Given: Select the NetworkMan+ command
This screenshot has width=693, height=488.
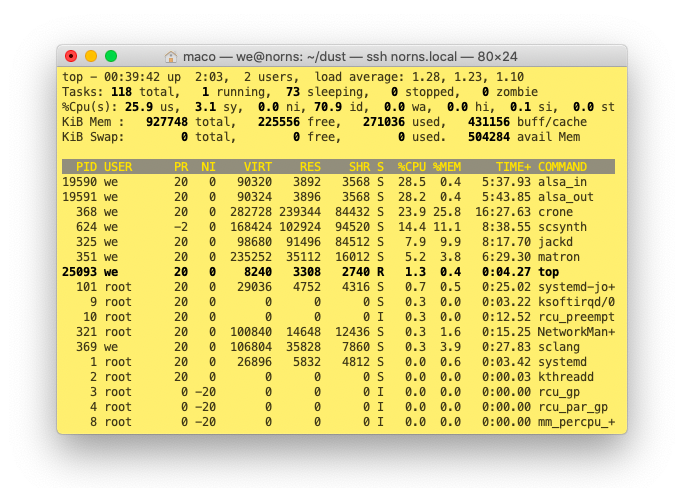Looking at the screenshot, I should [576, 332].
